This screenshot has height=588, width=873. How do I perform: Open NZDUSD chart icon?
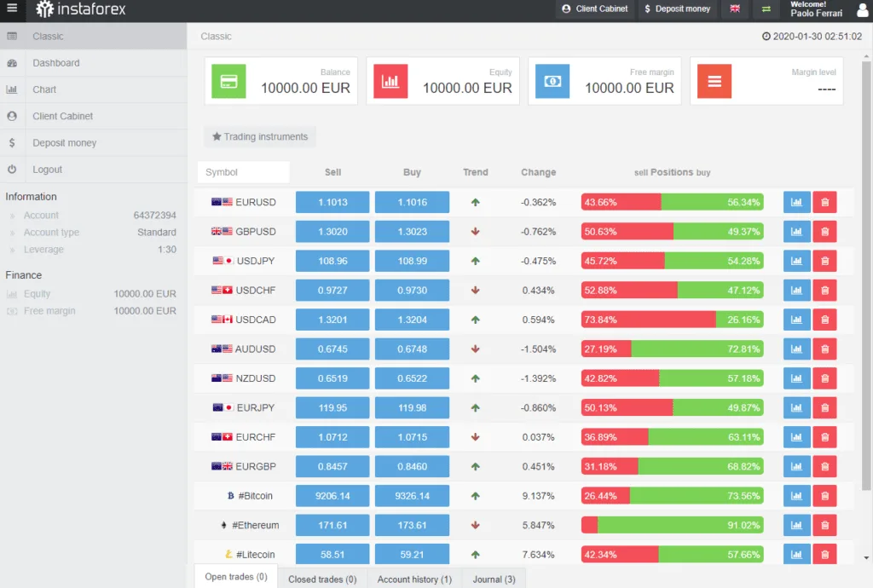(796, 378)
